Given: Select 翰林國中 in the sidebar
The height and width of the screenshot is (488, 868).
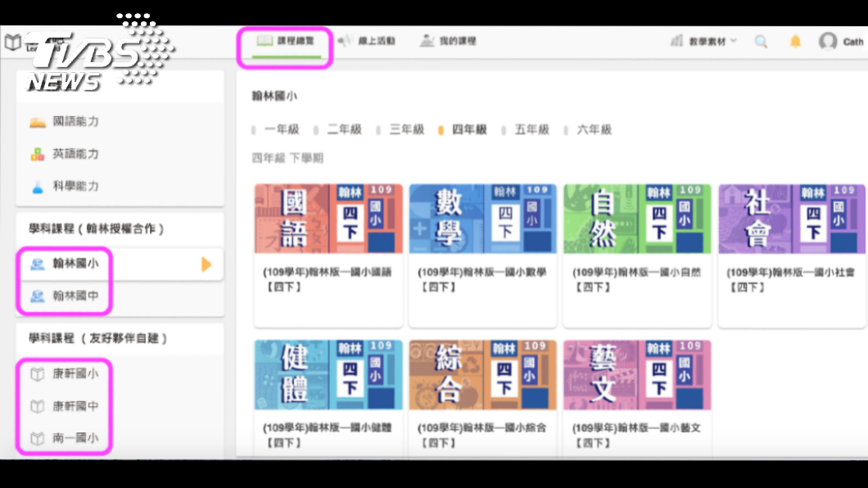Looking at the screenshot, I should point(76,296).
